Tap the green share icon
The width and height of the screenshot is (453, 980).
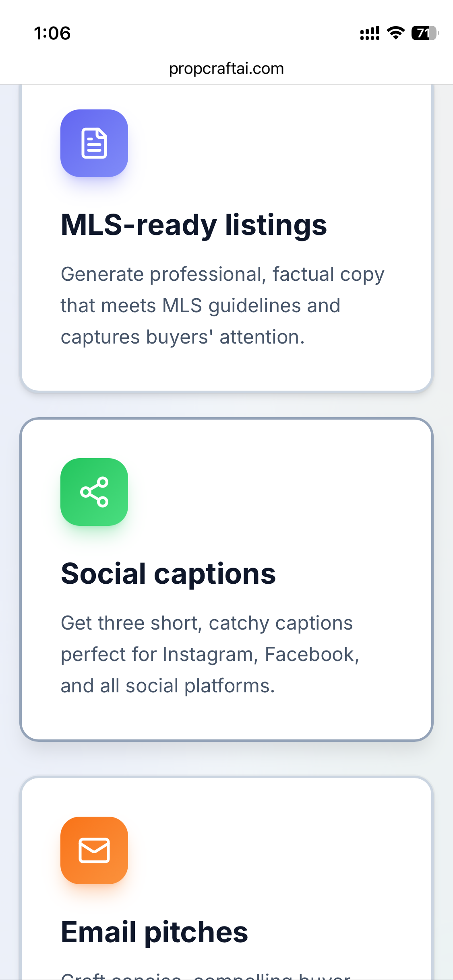[x=94, y=492]
